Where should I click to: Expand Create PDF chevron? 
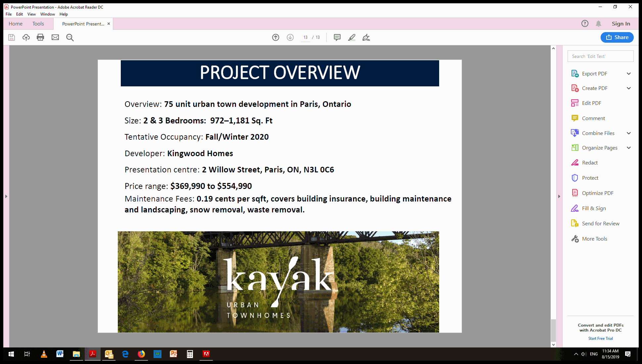pos(629,88)
